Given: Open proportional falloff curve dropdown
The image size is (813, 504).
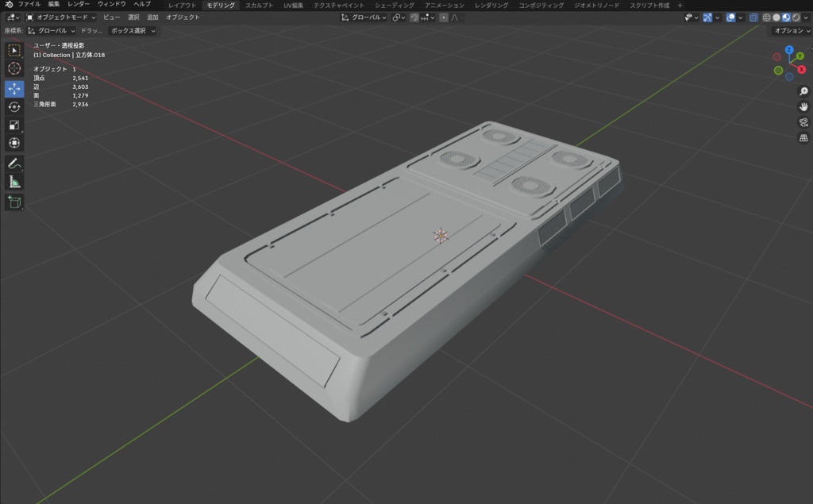Looking at the screenshot, I should click(x=457, y=17).
